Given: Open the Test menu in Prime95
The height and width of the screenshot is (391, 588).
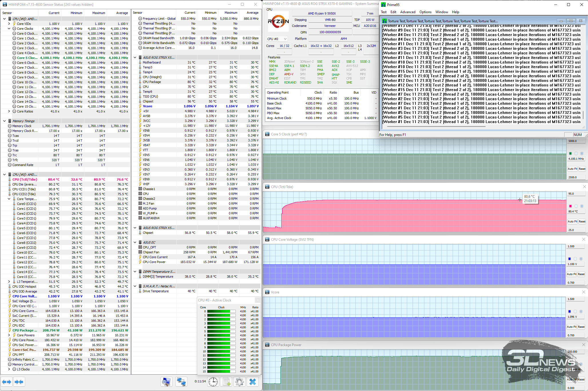Looking at the screenshot, I should (384, 12).
